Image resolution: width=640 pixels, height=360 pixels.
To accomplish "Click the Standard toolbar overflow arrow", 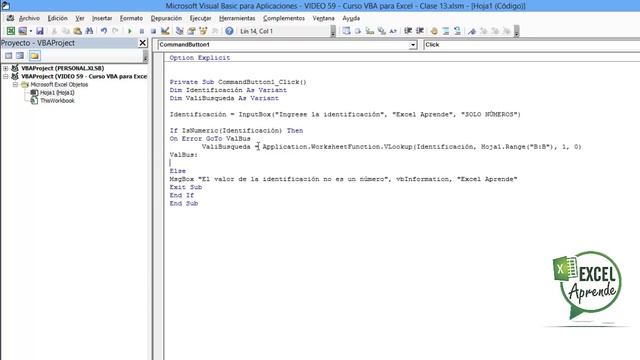I will click(x=333, y=31).
